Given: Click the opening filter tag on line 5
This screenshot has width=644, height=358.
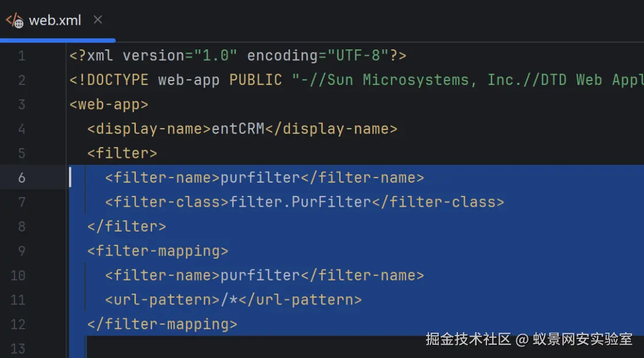Looking at the screenshot, I should tap(122, 153).
